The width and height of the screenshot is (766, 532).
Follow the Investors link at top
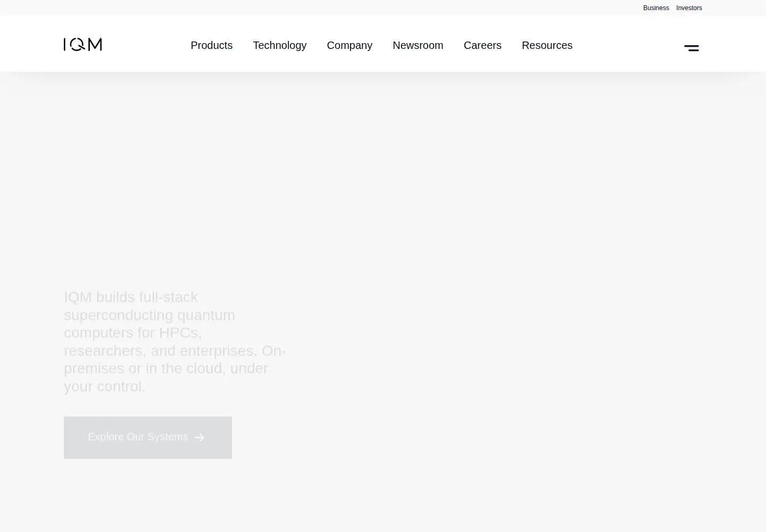[689, 8]
